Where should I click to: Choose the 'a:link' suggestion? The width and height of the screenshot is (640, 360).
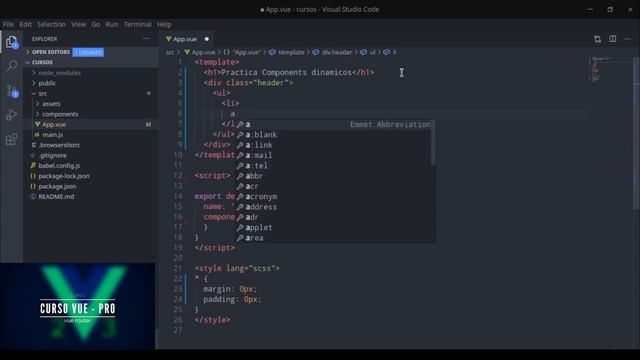pos(334,145)
